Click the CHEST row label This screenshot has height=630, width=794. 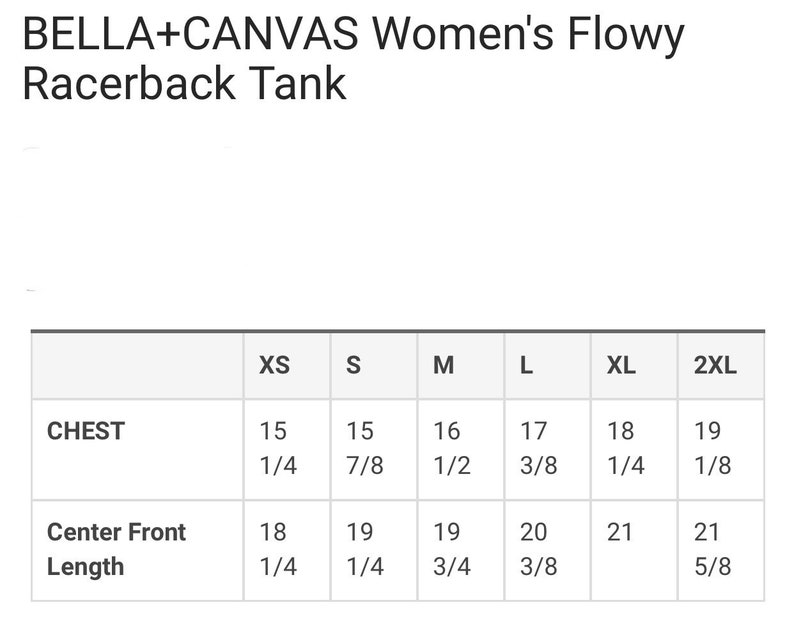[86, 431]
